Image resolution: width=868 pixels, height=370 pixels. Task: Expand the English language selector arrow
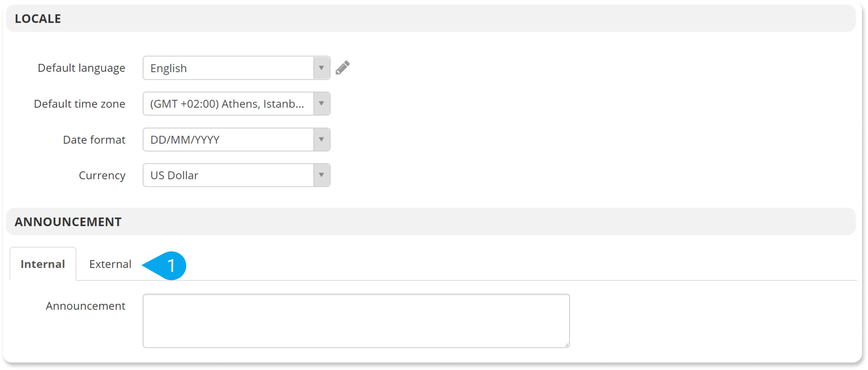pyautogui.click(x=322, y=68)
